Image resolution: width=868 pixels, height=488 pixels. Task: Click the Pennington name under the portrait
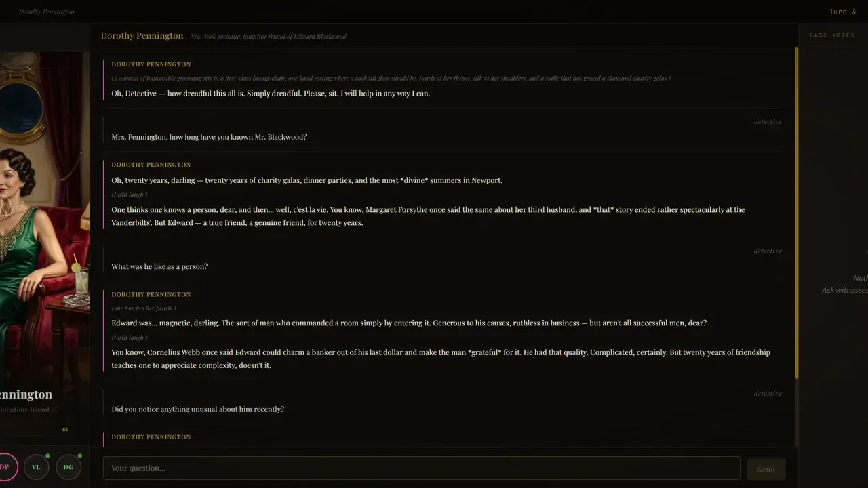[26, 394]
